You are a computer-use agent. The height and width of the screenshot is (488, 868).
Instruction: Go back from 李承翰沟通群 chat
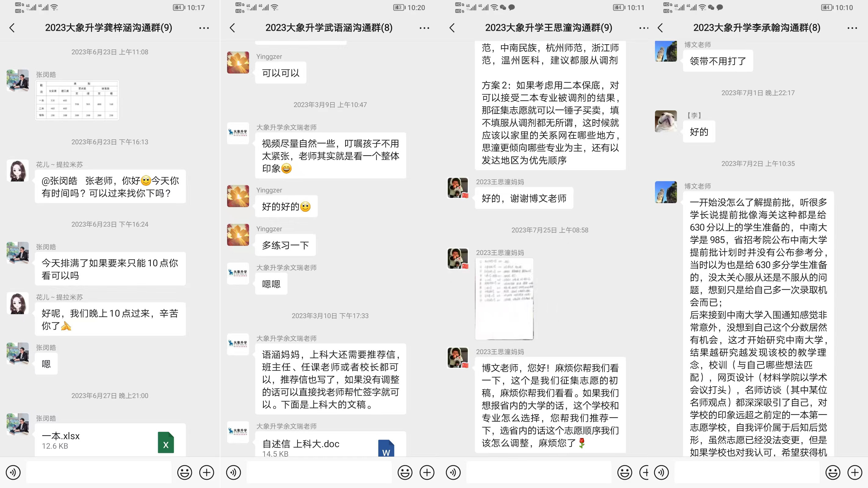pos(660,28)
